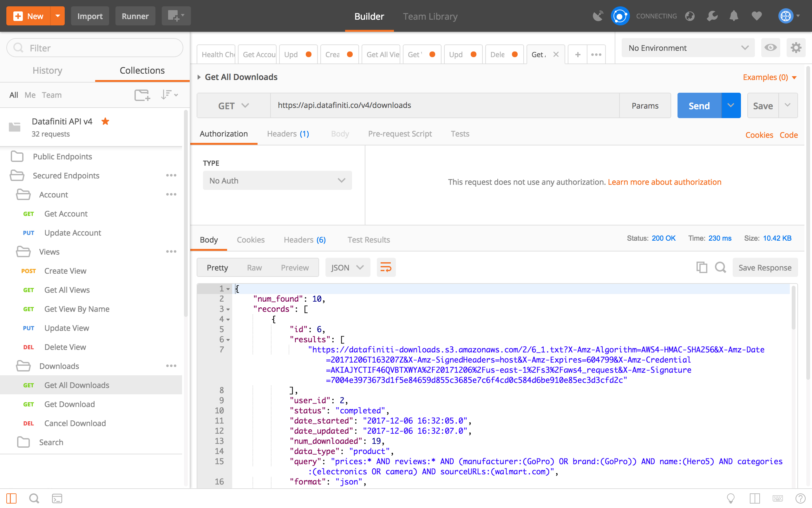
Task: Click the environment quick look eye icon
Action: pos(770,48)
